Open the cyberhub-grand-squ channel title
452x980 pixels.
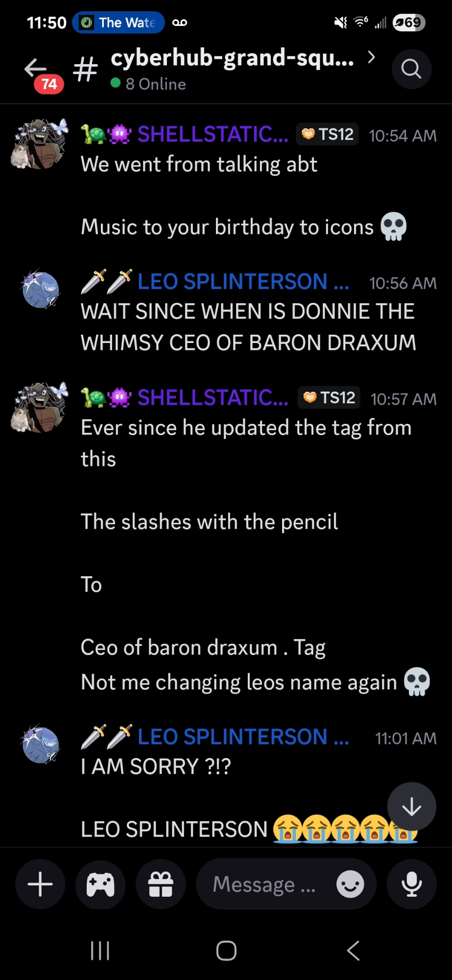pyautogui.click(x=232, y=58)
